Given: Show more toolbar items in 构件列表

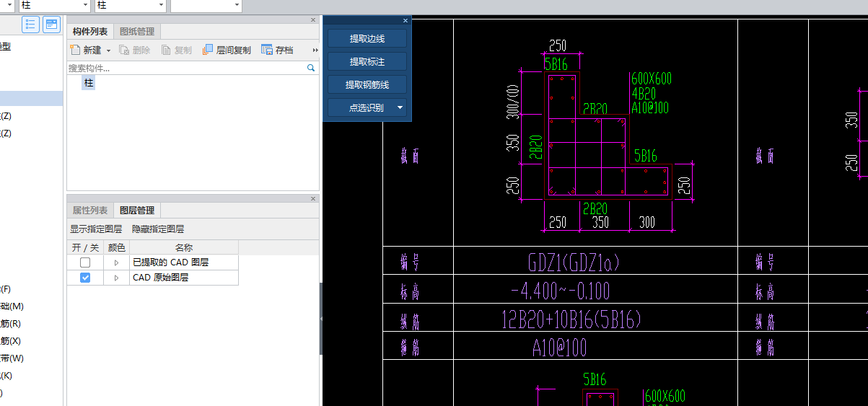Looking at the screenshot, I should 315,50.
